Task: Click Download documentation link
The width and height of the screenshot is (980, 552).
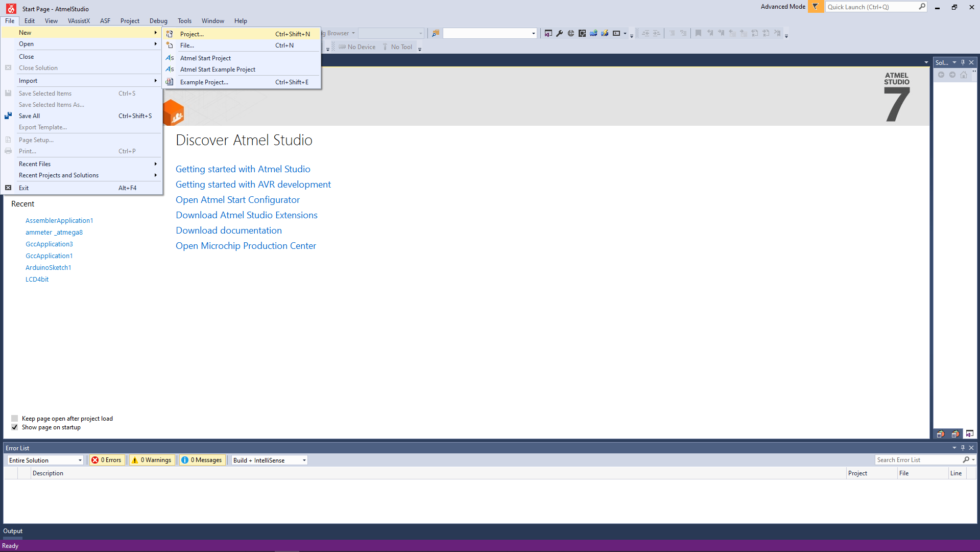Action: pyautogui.click(x=229, y=231)
